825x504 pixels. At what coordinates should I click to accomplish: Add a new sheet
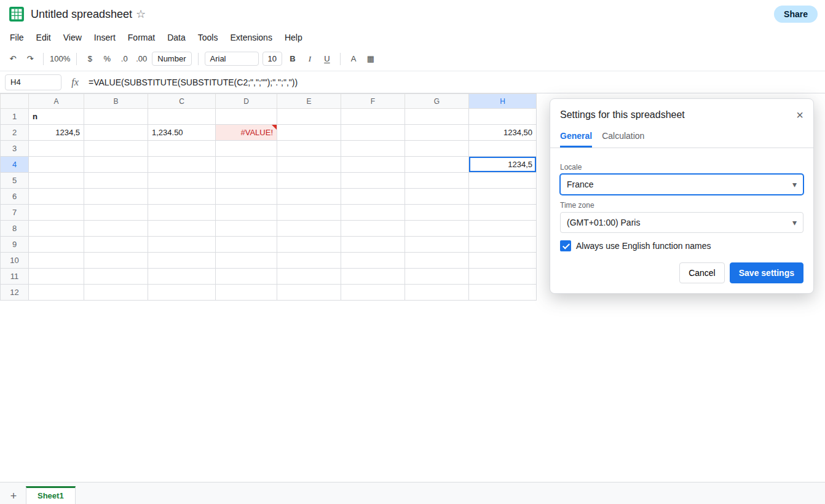pyautogui.click(x=14, y=495)
